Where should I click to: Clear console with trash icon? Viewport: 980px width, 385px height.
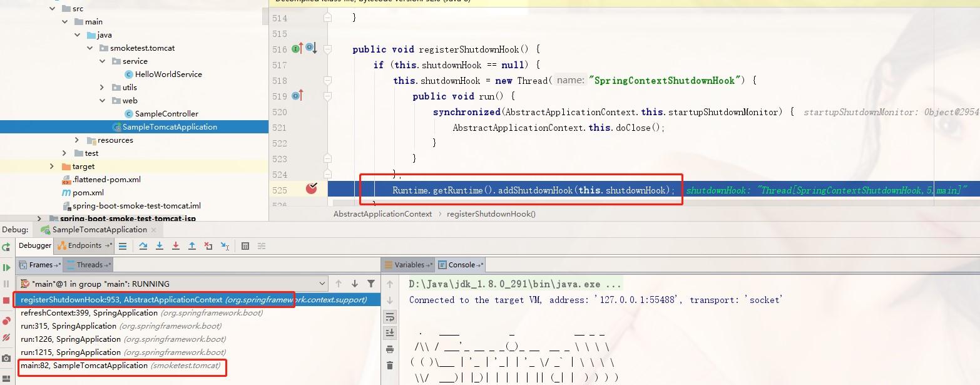(x=390, y=366)
